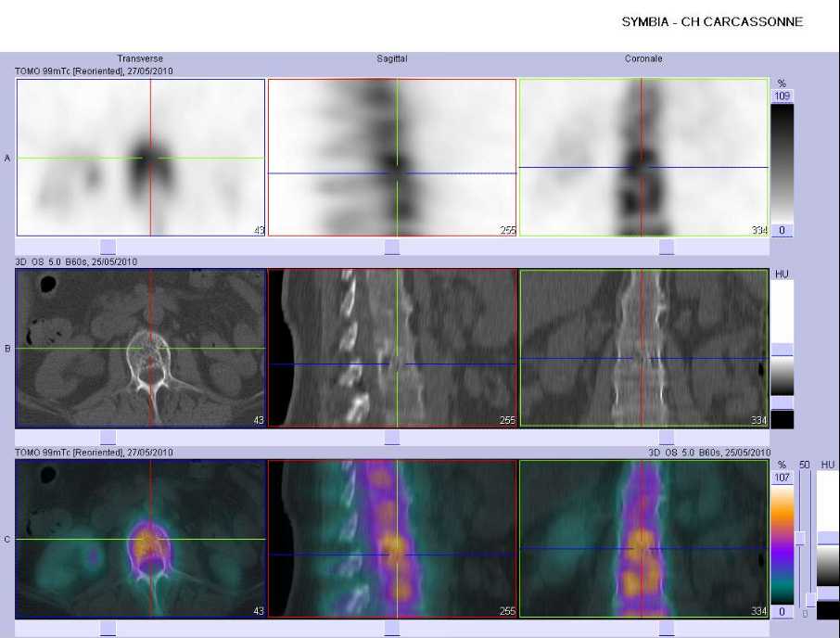Click the HU window bar beside row C

(828, 544)
